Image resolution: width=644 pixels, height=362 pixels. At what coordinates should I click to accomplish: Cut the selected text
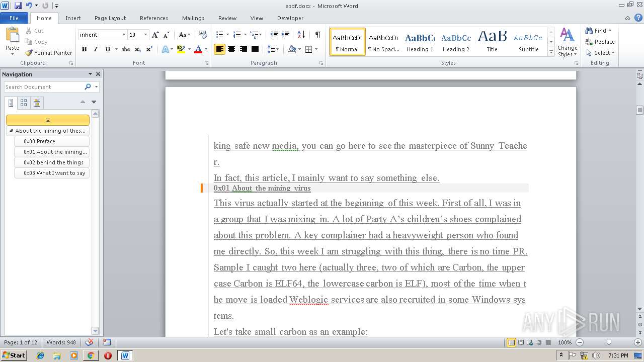pos(35,31)
